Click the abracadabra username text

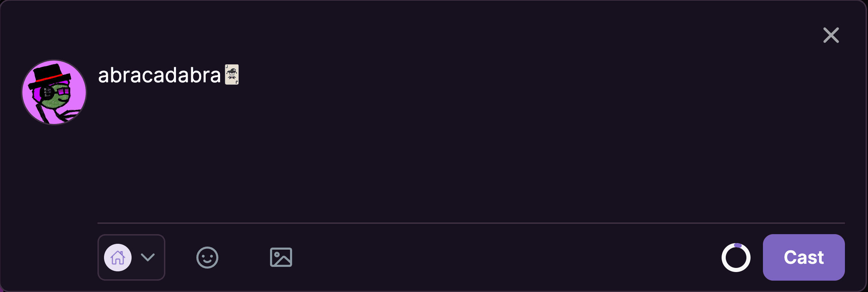point(159,75)
